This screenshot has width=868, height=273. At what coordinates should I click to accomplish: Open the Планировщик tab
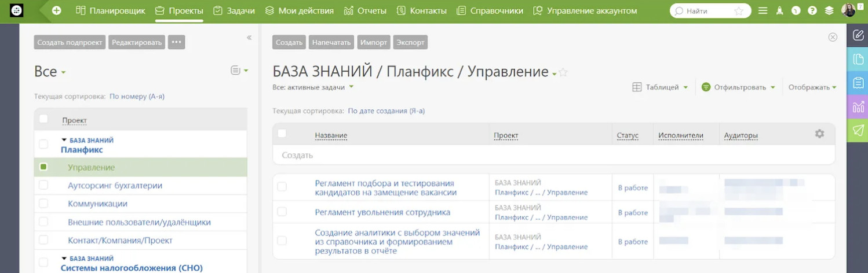point(110,11)
